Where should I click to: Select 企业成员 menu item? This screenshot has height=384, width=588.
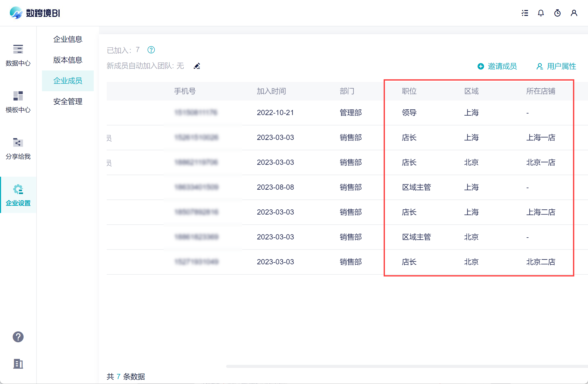(x=68, y=81)
